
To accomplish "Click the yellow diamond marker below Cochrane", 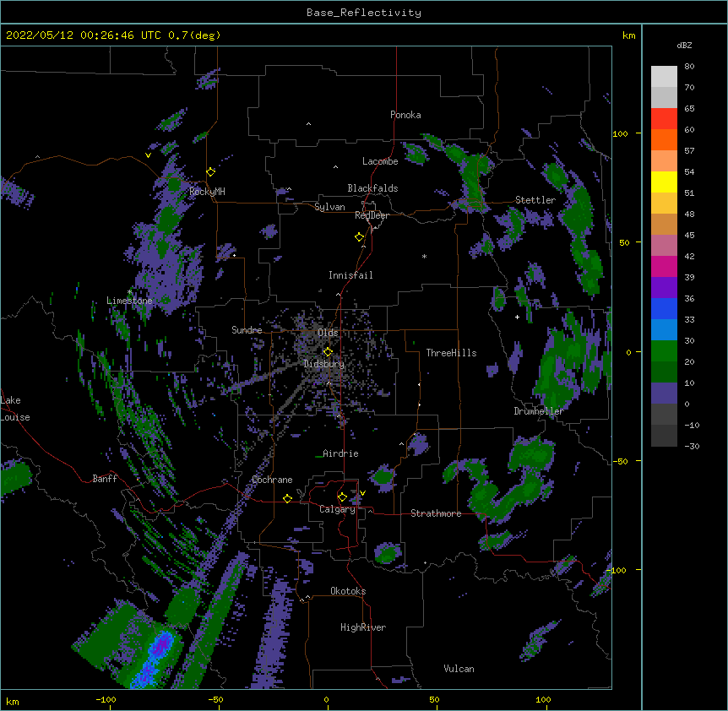I will (287, 498).
